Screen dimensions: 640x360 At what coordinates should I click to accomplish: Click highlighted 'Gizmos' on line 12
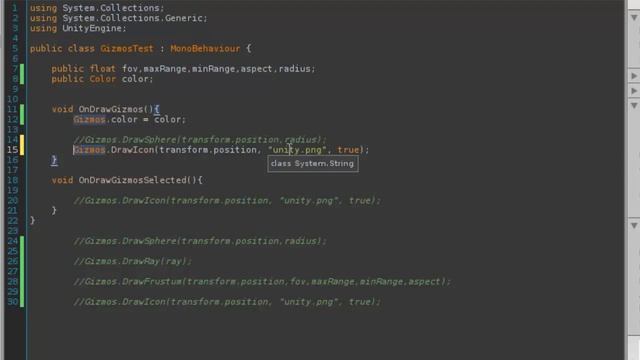pos(89,119)
